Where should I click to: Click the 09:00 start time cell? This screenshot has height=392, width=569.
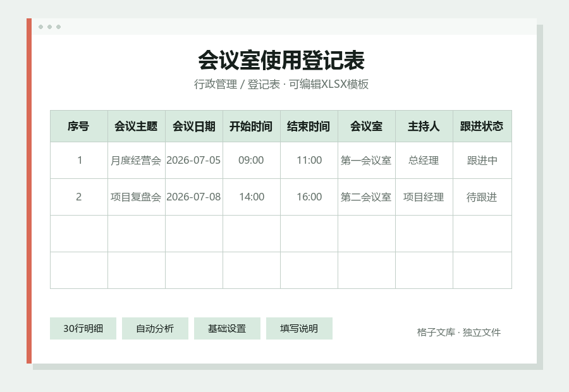point(252,161)
